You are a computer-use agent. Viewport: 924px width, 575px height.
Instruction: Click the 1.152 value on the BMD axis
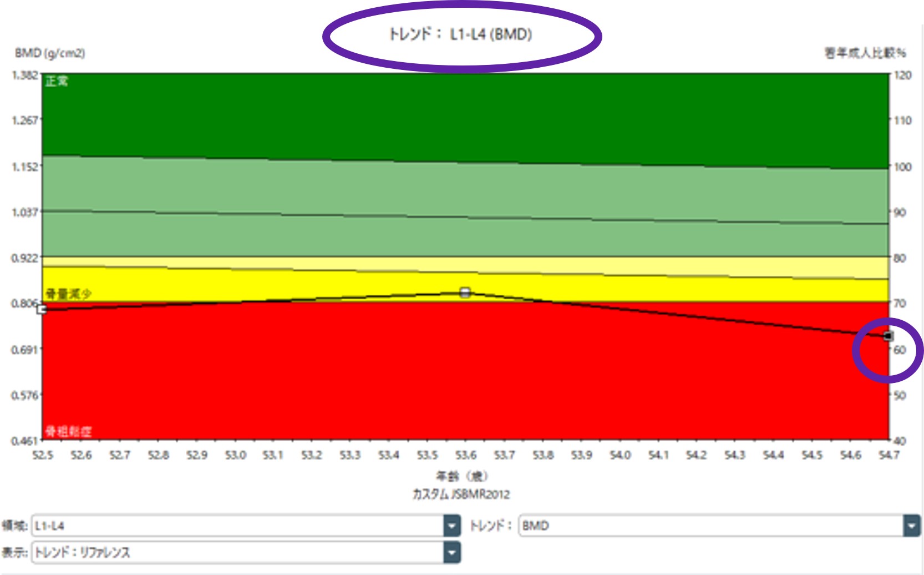tap(25, 167)
